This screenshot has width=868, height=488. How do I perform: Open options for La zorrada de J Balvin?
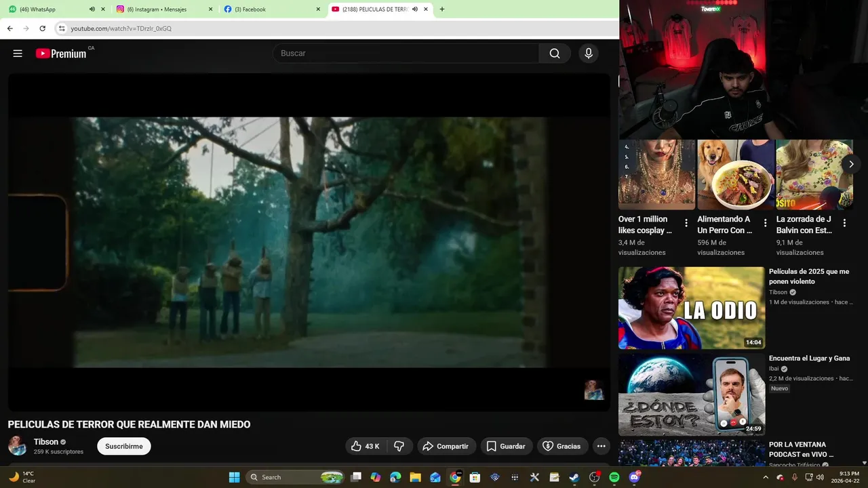844,223
